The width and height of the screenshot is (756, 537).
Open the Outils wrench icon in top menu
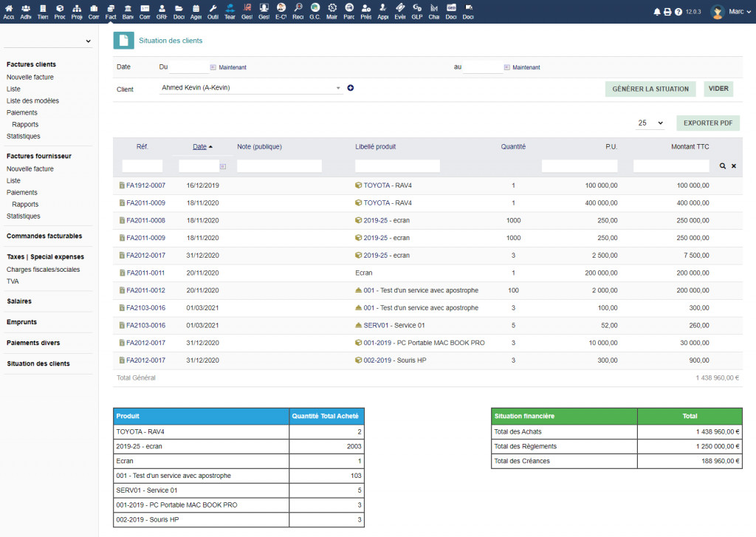click(213, 11)
